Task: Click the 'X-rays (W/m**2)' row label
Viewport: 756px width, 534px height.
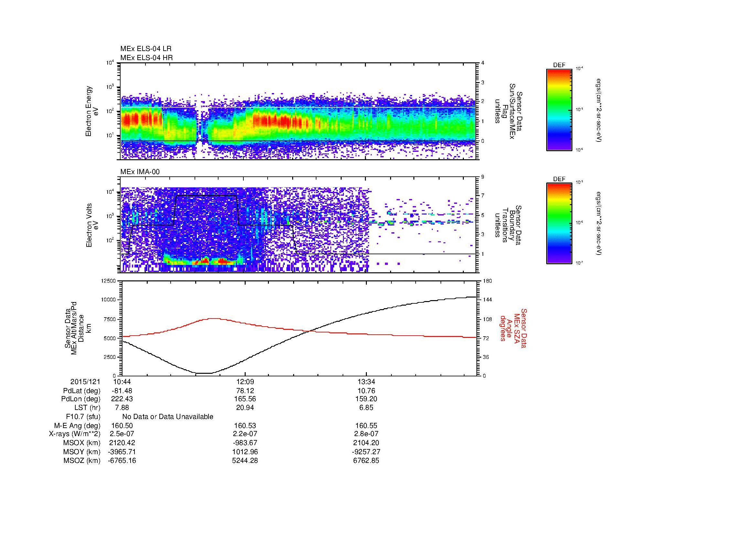Action: [74, 434]
